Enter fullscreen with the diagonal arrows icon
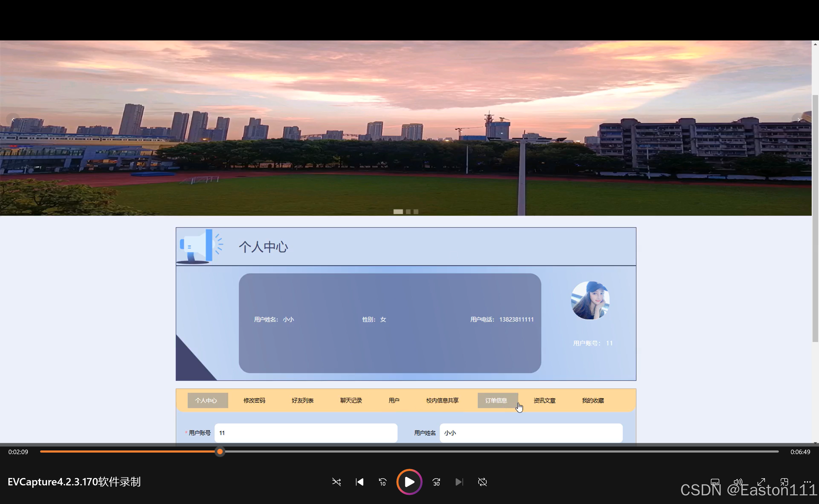 [x=761, y=482]
